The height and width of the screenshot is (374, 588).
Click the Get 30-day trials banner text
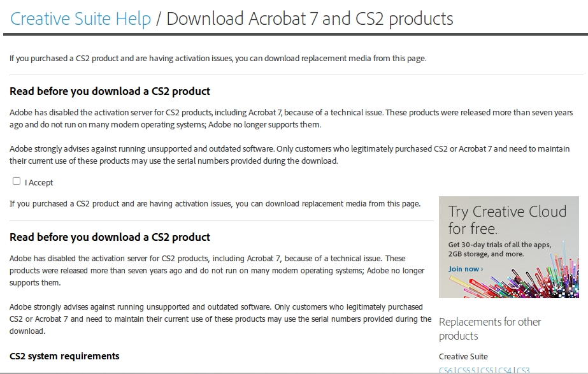[x=499, y=249]
